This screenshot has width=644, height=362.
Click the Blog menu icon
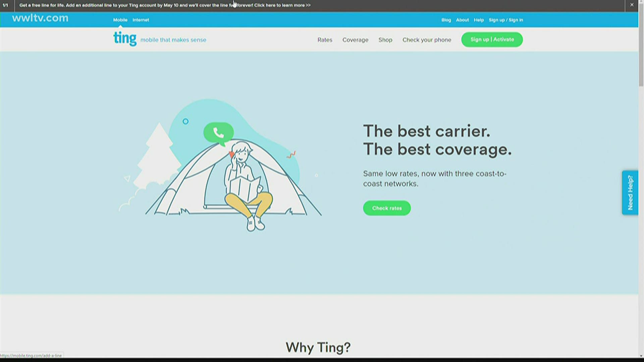point(446,19)
